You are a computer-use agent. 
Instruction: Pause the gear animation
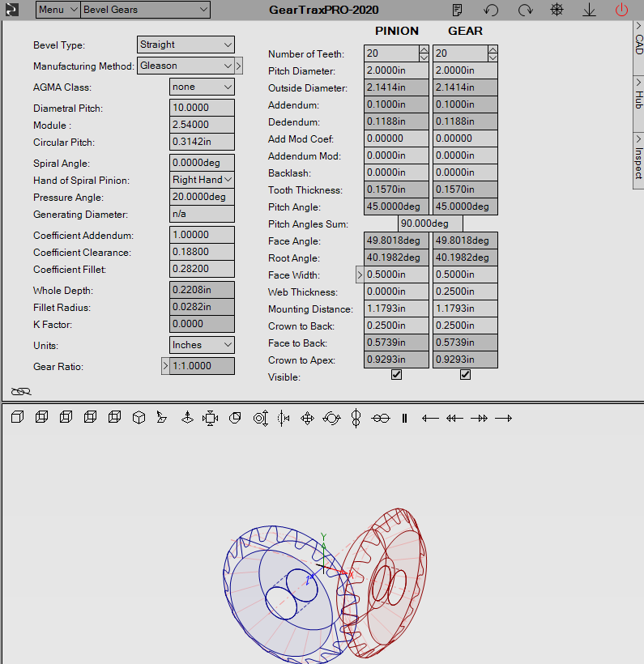pos(404,419)
